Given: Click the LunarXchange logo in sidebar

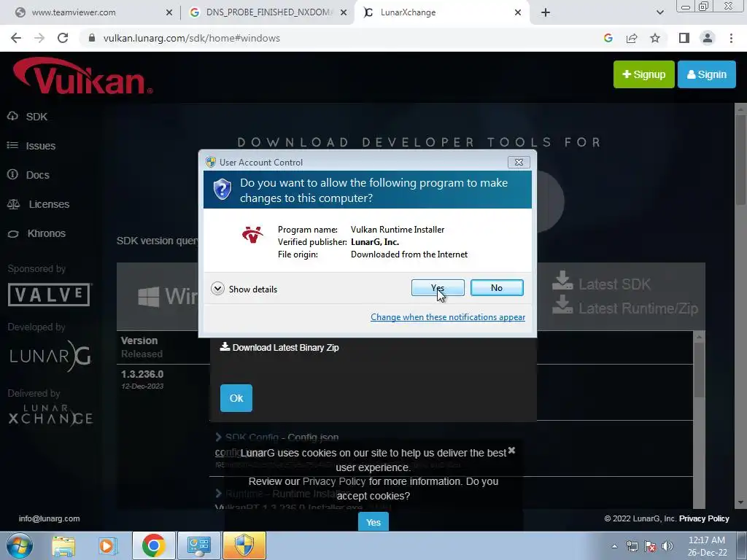Looking at the screenshot, I should point(50,415).
